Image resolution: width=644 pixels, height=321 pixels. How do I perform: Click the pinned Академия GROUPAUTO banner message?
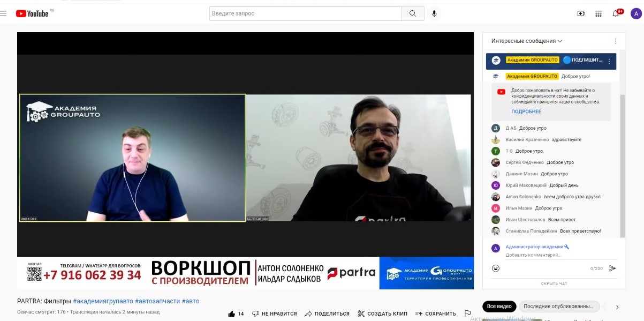551,61
